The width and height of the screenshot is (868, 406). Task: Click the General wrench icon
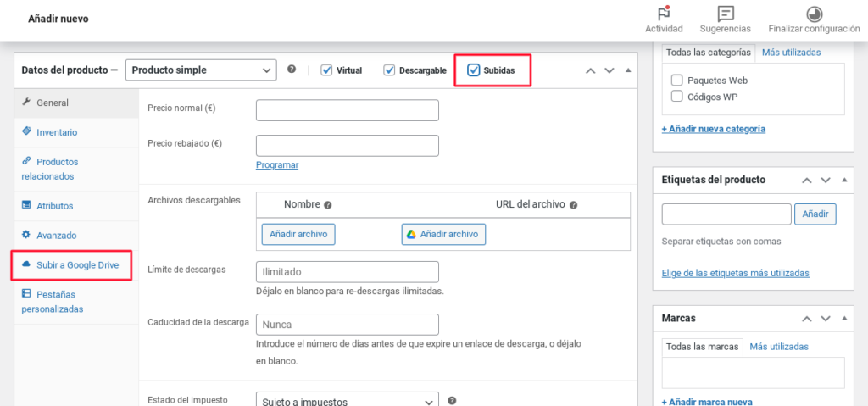point(25,102)
